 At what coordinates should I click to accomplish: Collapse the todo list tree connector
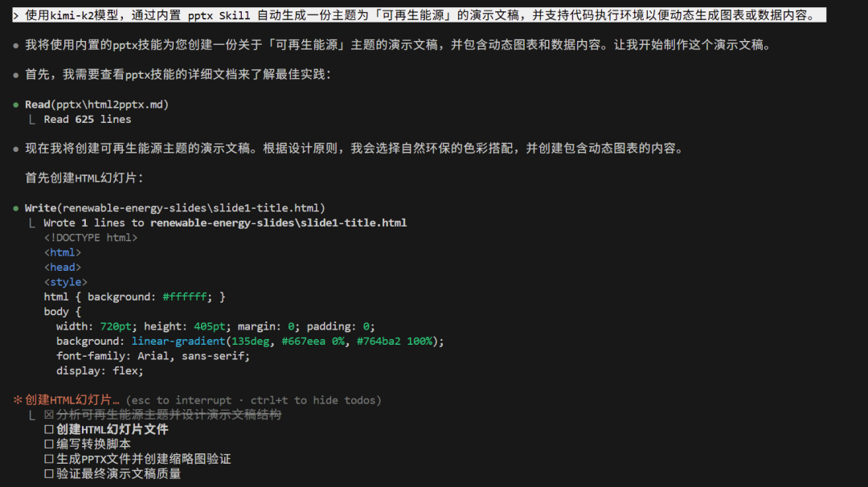pos(31,415)
